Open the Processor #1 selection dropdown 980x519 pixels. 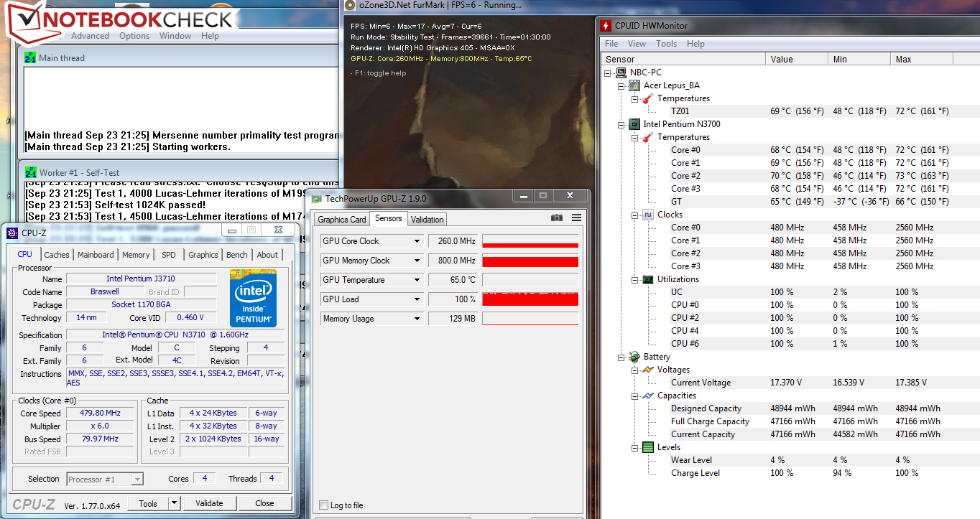pyautogui.click(x=137, y=479)
